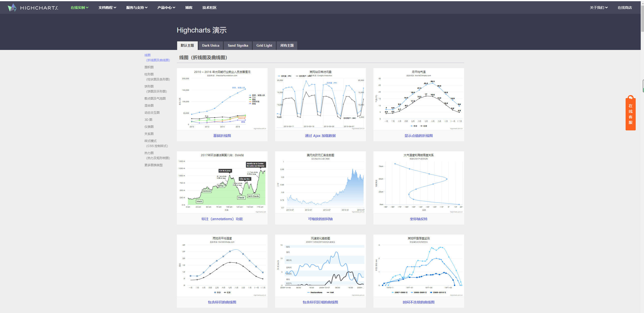Image resolution: width=644 pixels, height=313 pixels.
Task: Open 仪表图 category
Action: pos(149,127)
